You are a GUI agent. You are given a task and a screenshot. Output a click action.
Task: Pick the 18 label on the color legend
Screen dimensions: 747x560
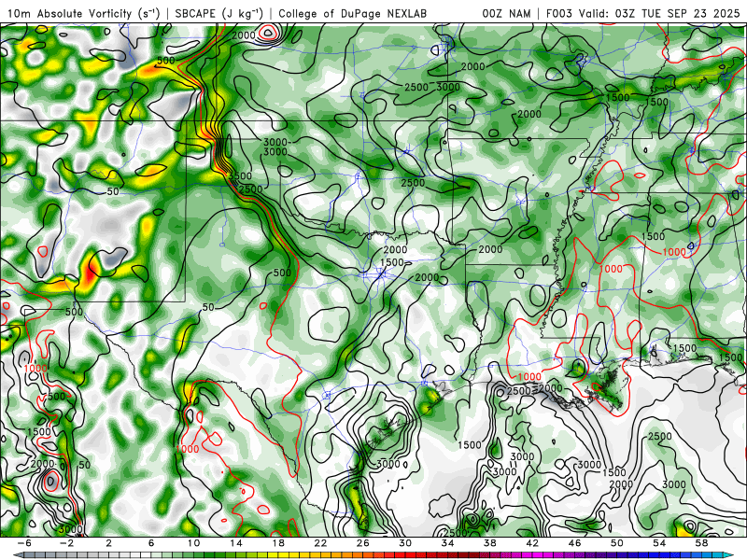tap(278, 543)
